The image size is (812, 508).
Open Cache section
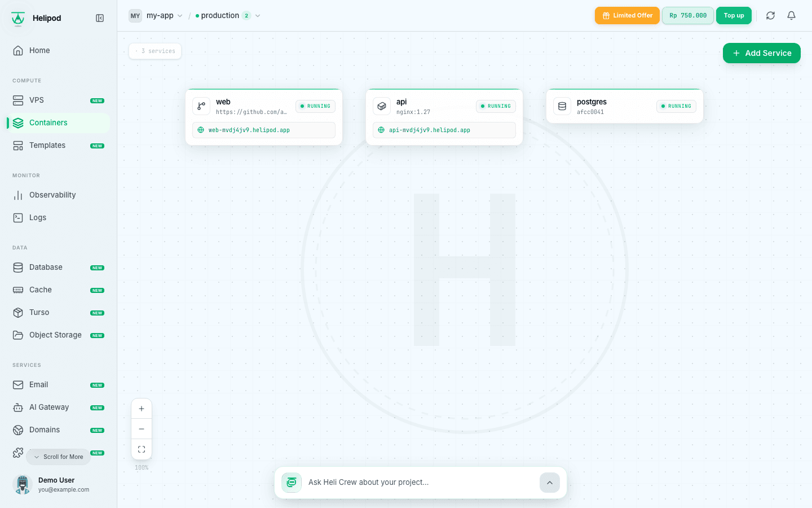pos(59,290)
